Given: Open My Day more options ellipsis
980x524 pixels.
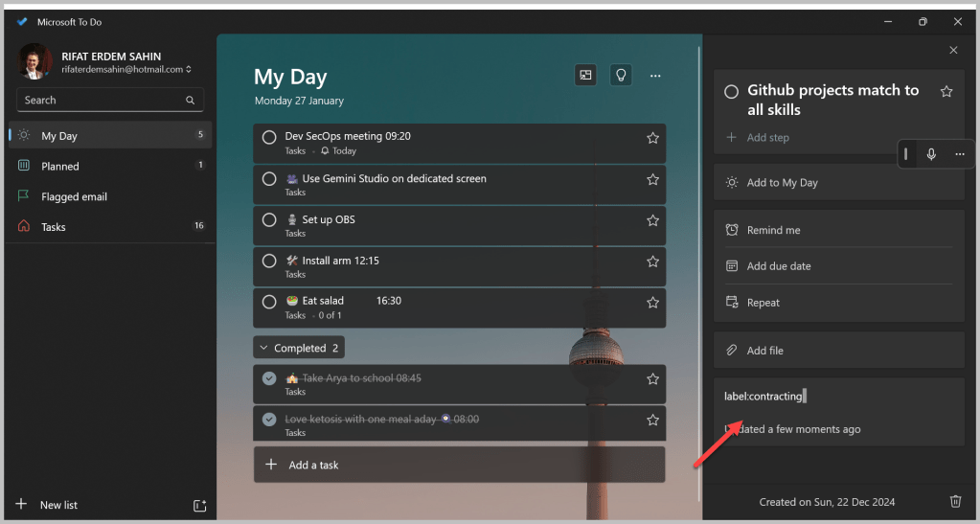Looking at the screenshot, I should (655, 76).
